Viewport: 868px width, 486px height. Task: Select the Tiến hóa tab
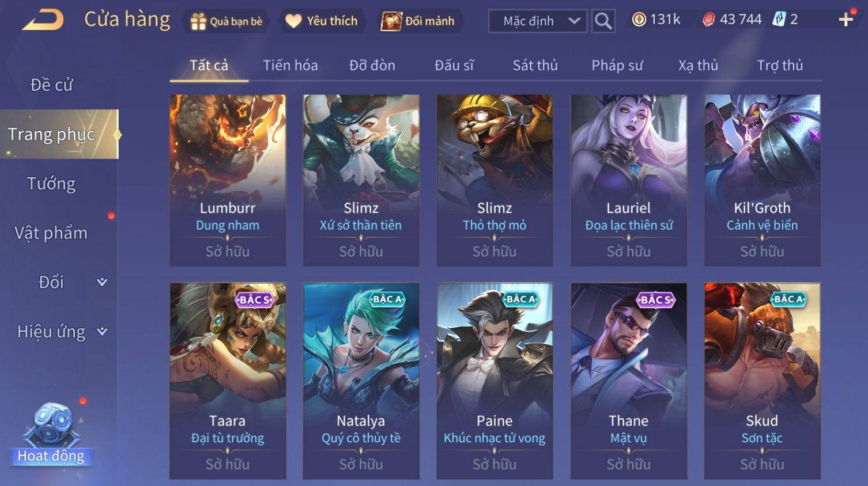pyautogui.click(x=290, y=65)
